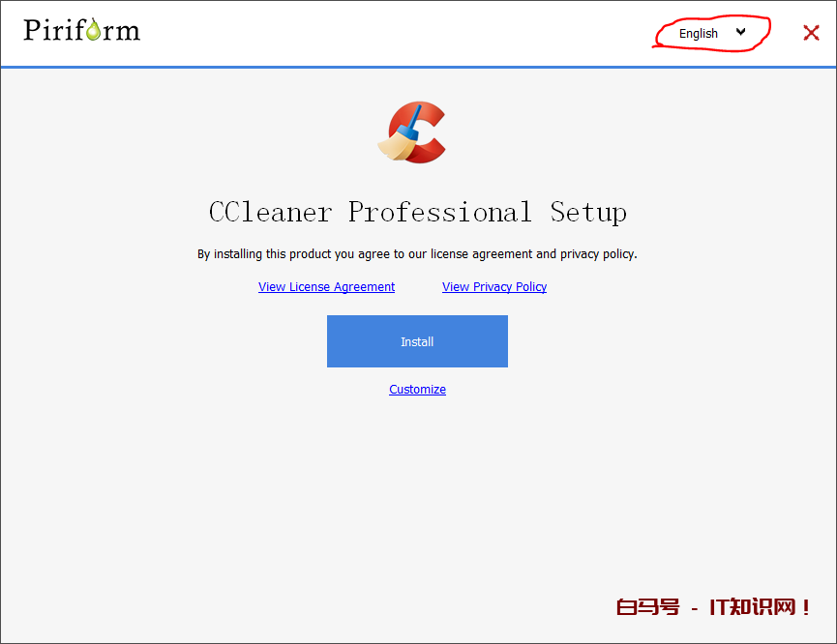Click the green droplet in Piriform logo
837x644 pixels.
point(92,32)
